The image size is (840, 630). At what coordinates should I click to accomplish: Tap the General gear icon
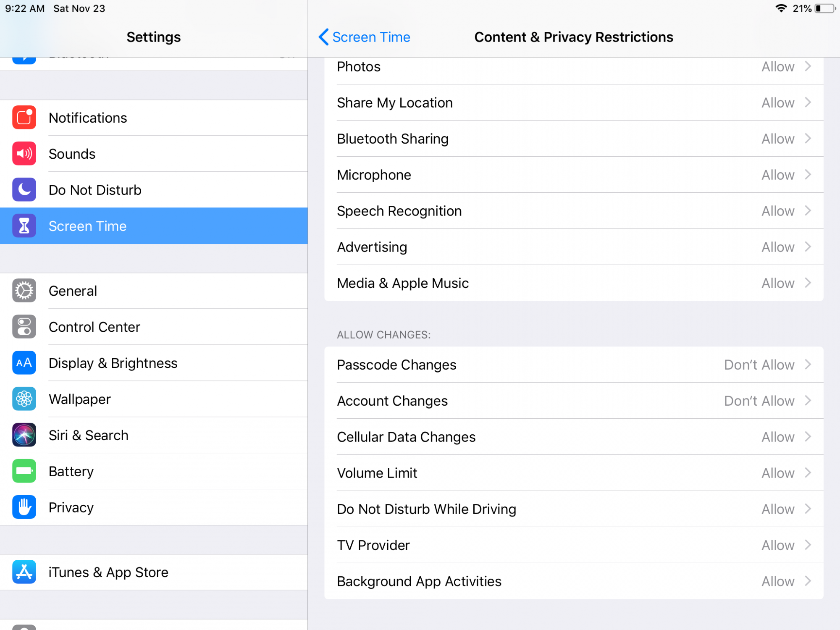tap(24, 291)
